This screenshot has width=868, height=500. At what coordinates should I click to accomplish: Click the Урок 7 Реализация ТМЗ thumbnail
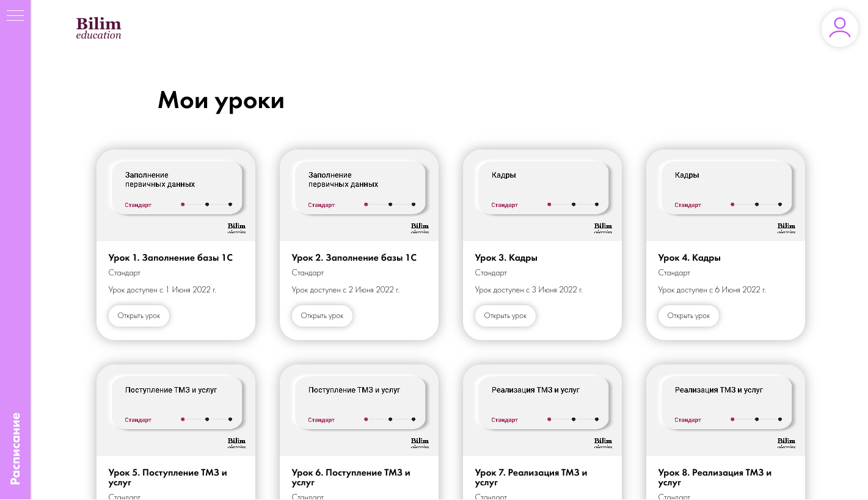(x=542, y=410)
